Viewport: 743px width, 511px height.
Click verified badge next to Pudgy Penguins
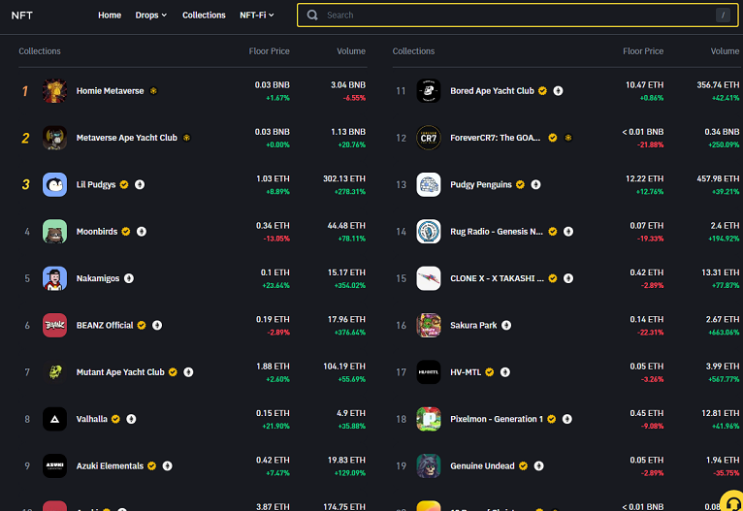pos(520,184)
